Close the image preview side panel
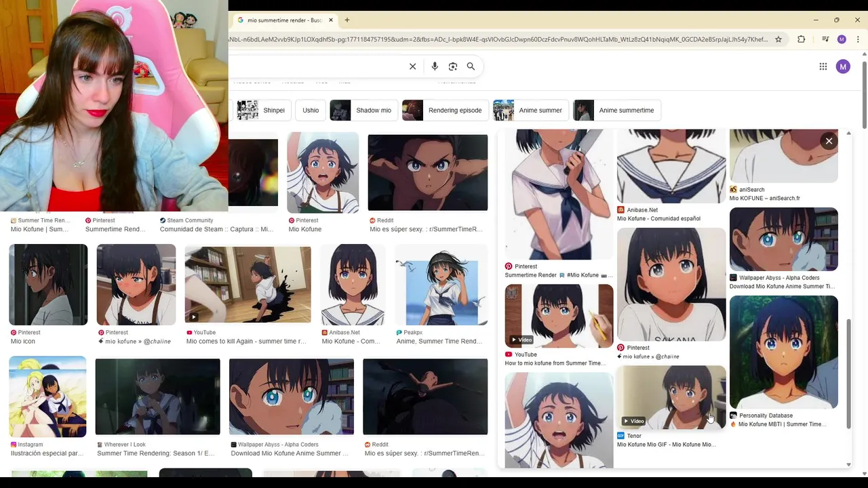Image resolution: width=868 pixels, height=488 pixels. [x=829, y=141]
